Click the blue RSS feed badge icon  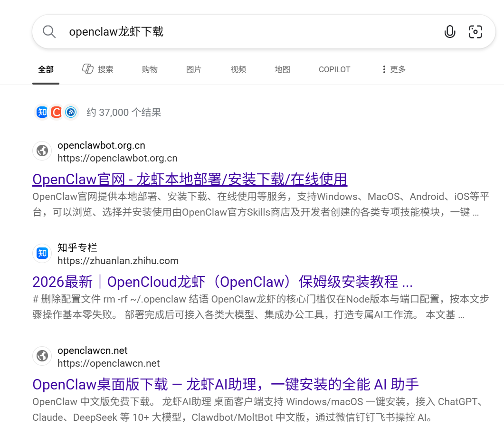point(70,112)
